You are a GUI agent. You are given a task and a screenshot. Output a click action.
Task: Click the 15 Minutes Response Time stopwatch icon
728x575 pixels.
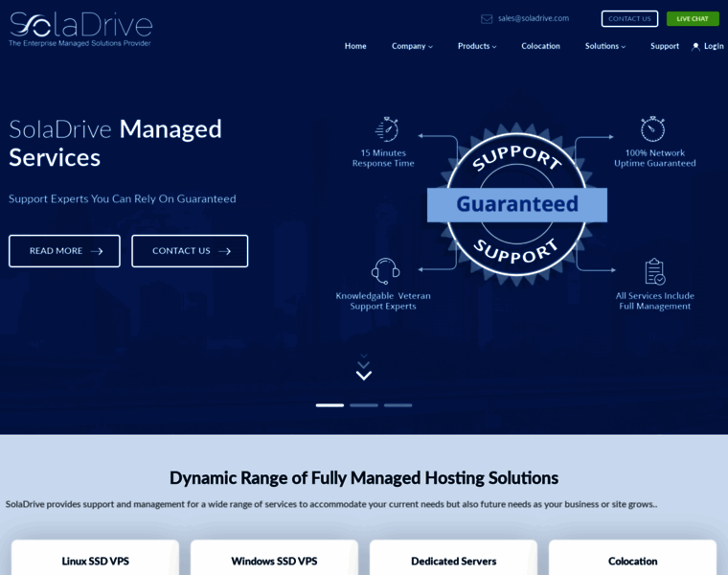386,129
